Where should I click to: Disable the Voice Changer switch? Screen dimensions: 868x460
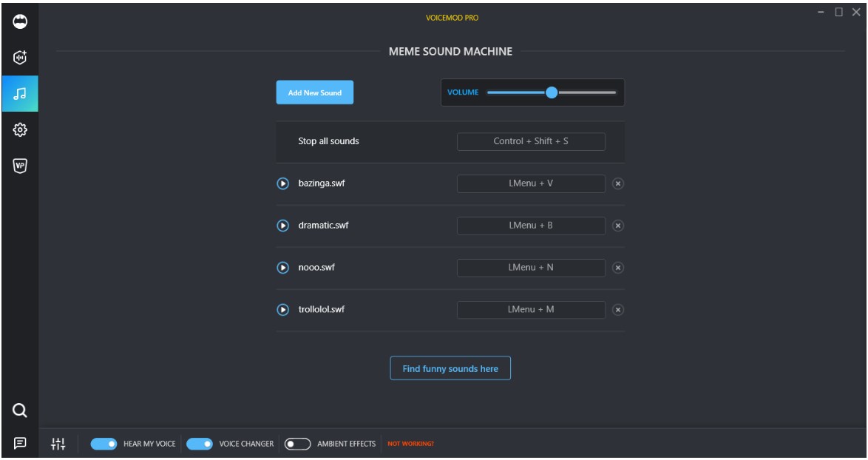coord(200,444)
